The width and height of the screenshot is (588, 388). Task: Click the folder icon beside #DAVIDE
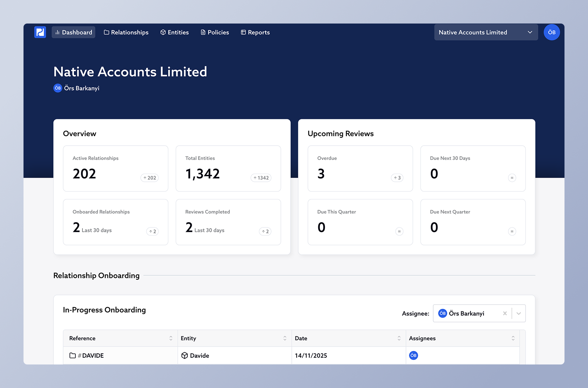[x=73, y=356]
